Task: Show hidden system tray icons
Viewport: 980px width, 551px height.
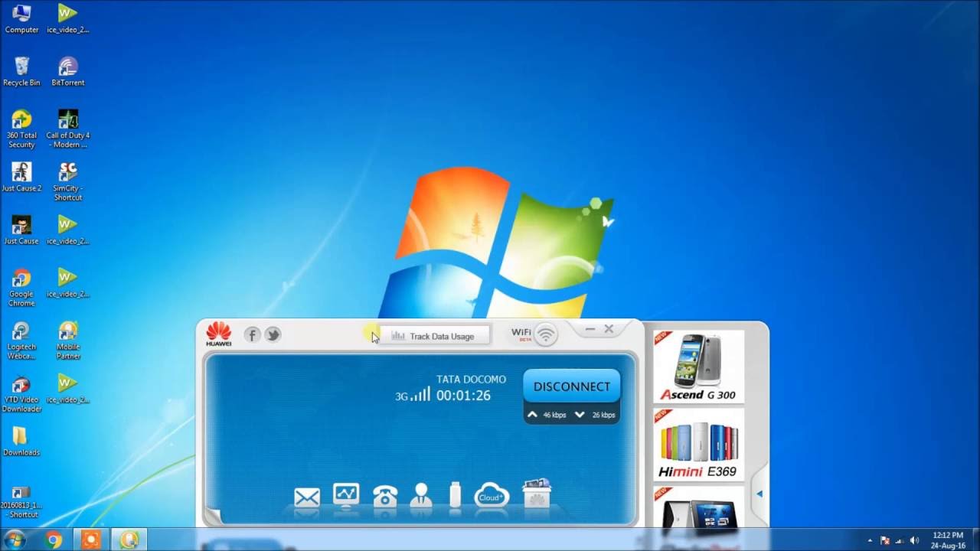Action: (x=870, y=540)
